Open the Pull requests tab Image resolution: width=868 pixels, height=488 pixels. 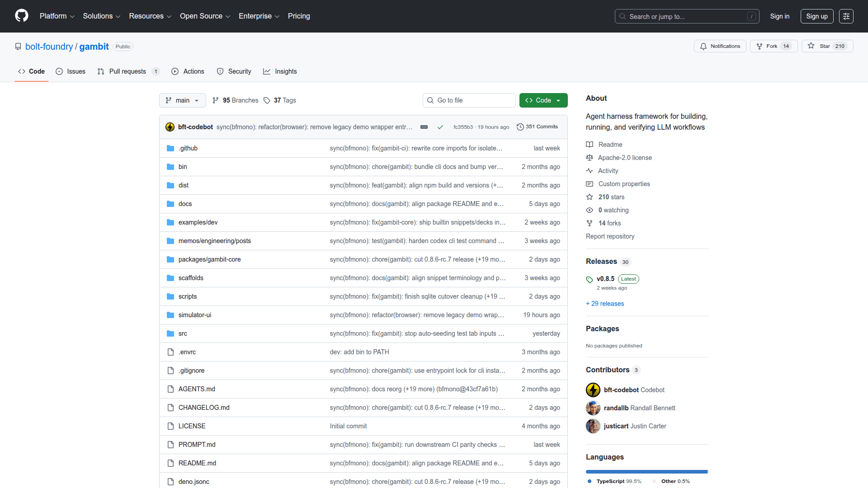tap(127, 71)
